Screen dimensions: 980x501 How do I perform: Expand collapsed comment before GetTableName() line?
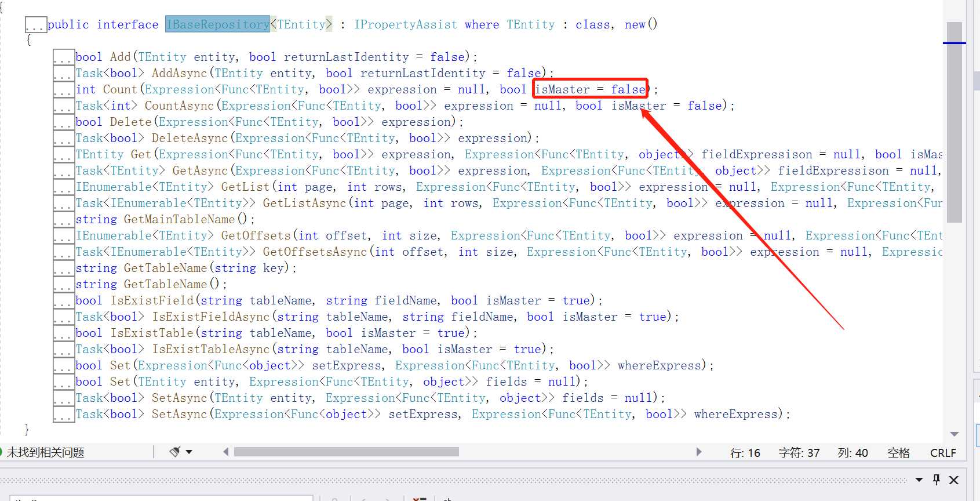[64, 285]
